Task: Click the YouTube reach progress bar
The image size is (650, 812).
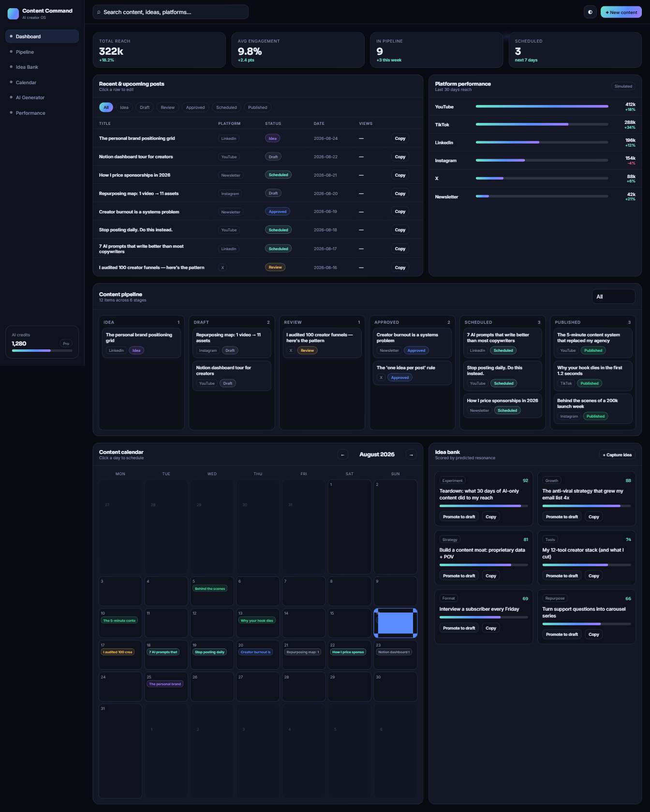Action: point(542,106)
